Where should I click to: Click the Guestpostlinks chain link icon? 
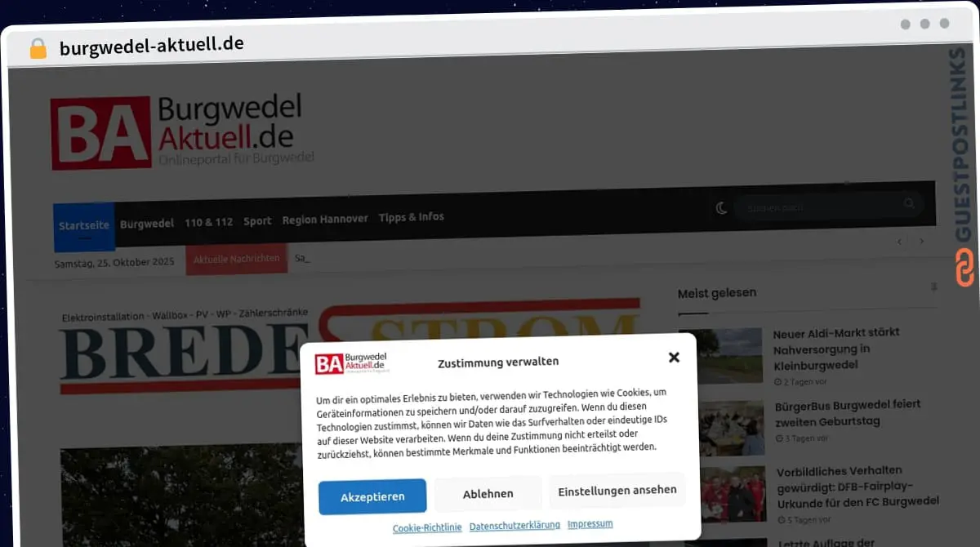pyautogui.click(x=964, y=268)
